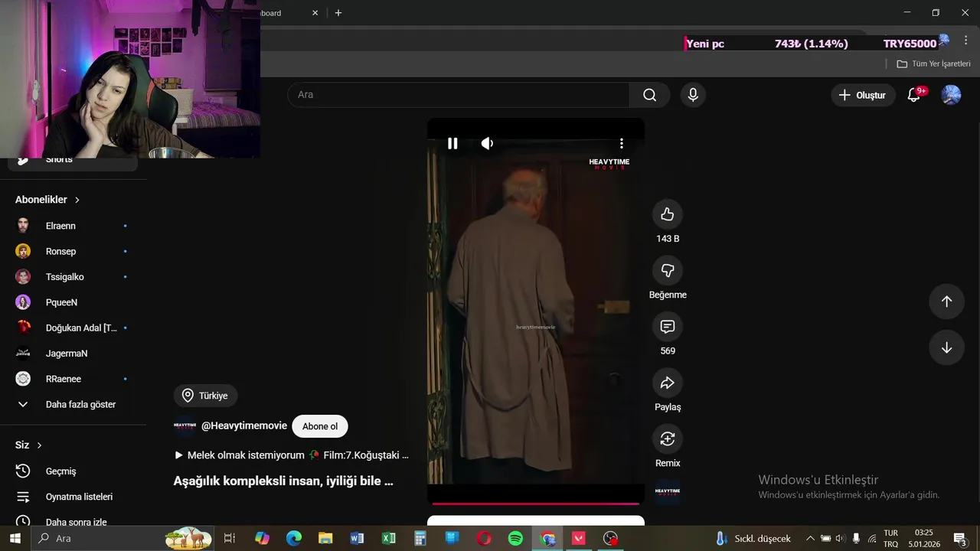Open Task View on the taskbar
This screenshot has height=551, width=980.
point(229,539)
